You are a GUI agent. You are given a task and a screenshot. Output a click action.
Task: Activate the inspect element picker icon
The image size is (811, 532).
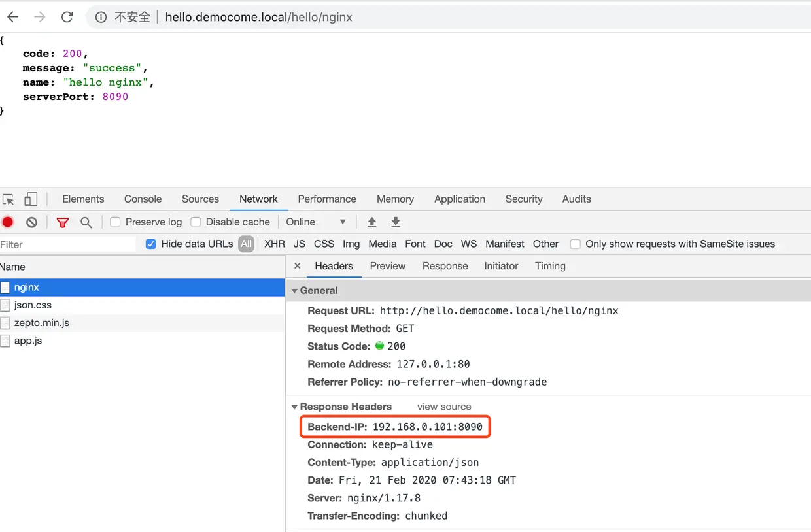(8, 199)
